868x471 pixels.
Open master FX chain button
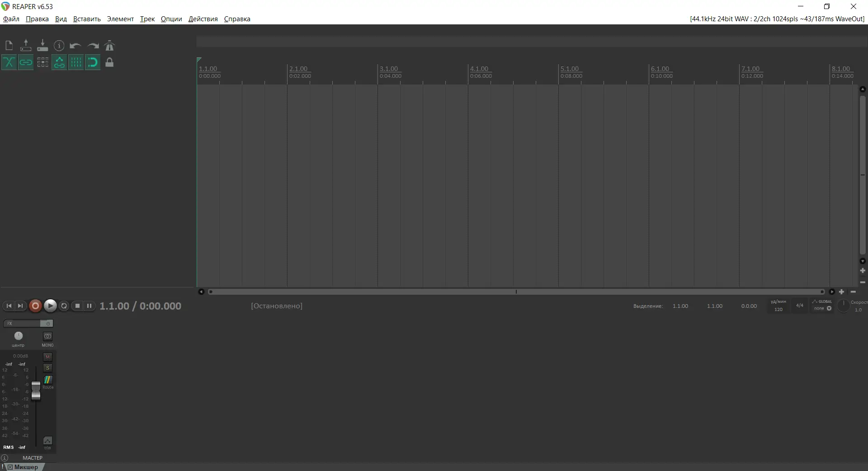pyautogui.click(x=22, y=323)
